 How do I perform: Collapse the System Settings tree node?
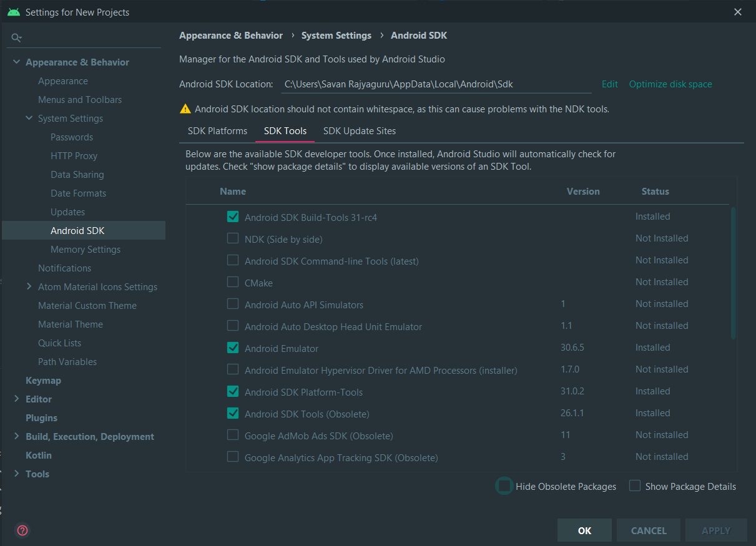29,118
